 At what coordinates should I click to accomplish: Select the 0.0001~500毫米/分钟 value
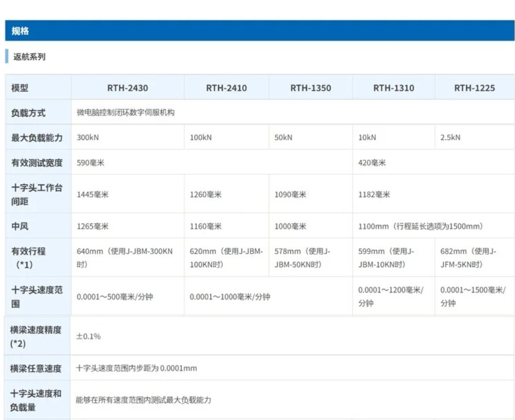pos(115,297)
